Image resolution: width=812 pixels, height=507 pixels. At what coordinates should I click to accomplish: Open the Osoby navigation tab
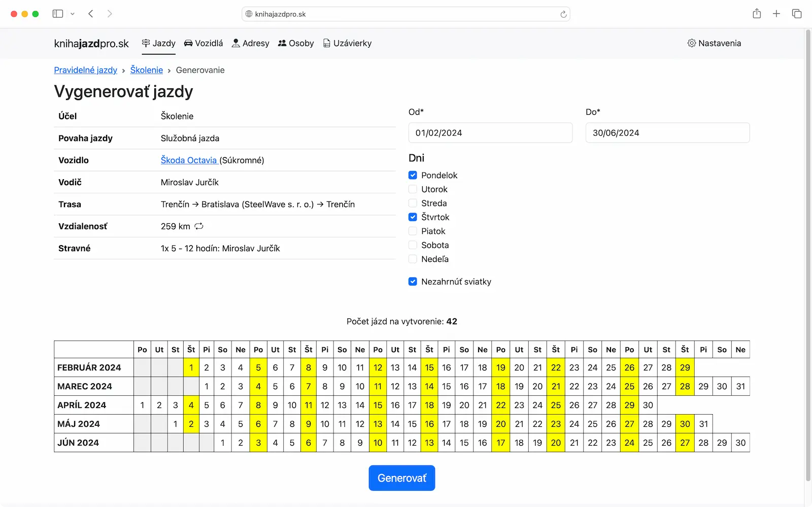pos(296,43)
